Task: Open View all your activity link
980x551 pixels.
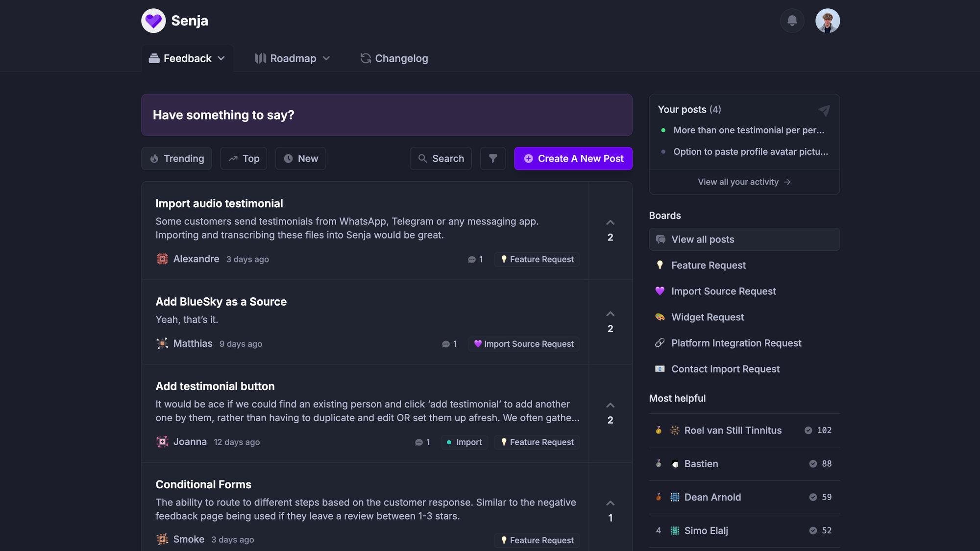Action: pos(744,182)
